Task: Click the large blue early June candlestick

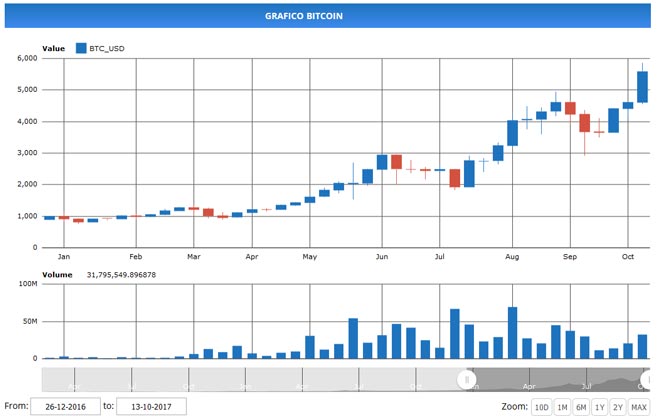Action: pyautogui.click(x=382, y=162)
